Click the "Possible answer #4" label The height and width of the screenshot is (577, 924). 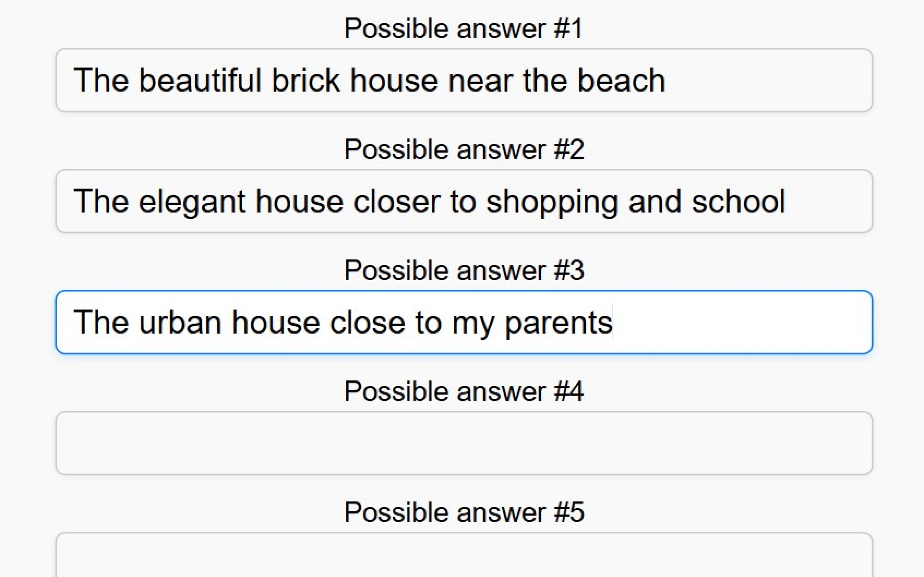(463, 392)
